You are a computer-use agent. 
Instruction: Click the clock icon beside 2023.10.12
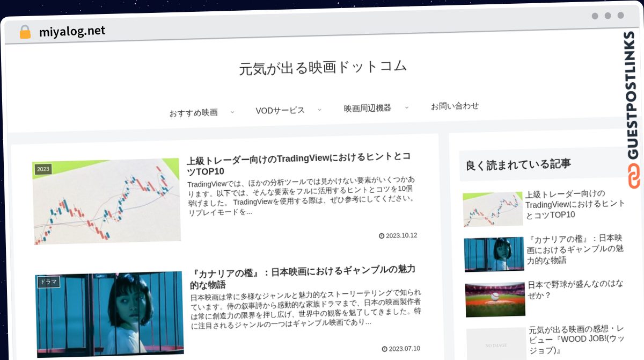382,236
